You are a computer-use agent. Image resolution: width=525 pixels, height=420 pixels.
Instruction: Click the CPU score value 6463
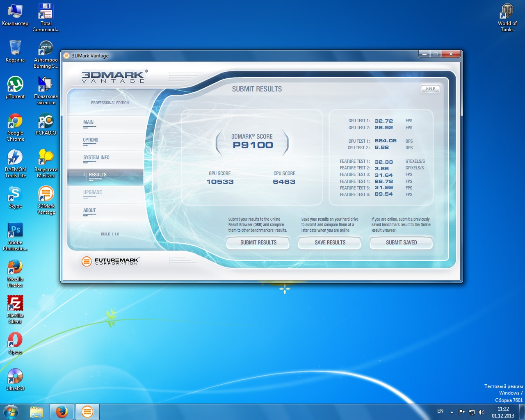coord(284,182)
